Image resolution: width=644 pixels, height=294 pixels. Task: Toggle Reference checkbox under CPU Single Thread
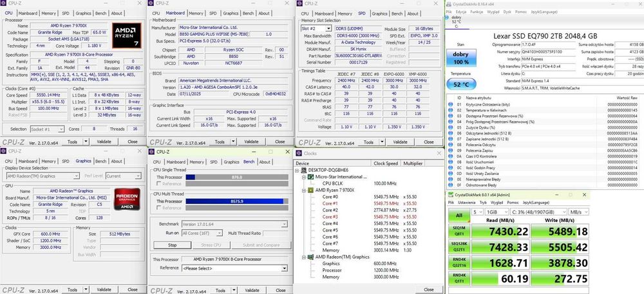point(158,184)
